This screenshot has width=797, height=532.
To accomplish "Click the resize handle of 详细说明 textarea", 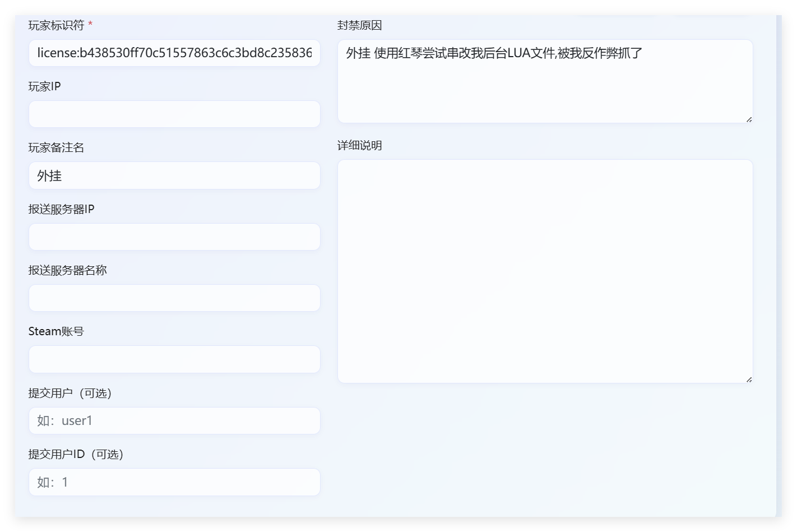I will 749,380.
